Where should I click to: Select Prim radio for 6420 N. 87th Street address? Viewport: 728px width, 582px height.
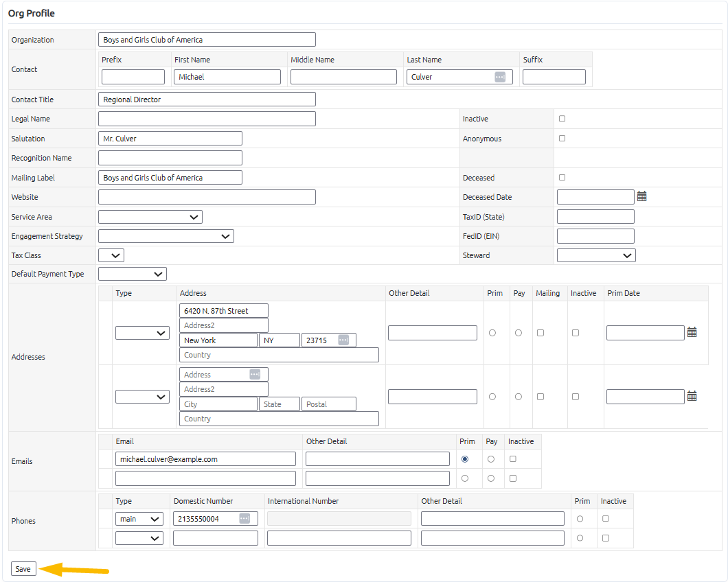(492, 333)
